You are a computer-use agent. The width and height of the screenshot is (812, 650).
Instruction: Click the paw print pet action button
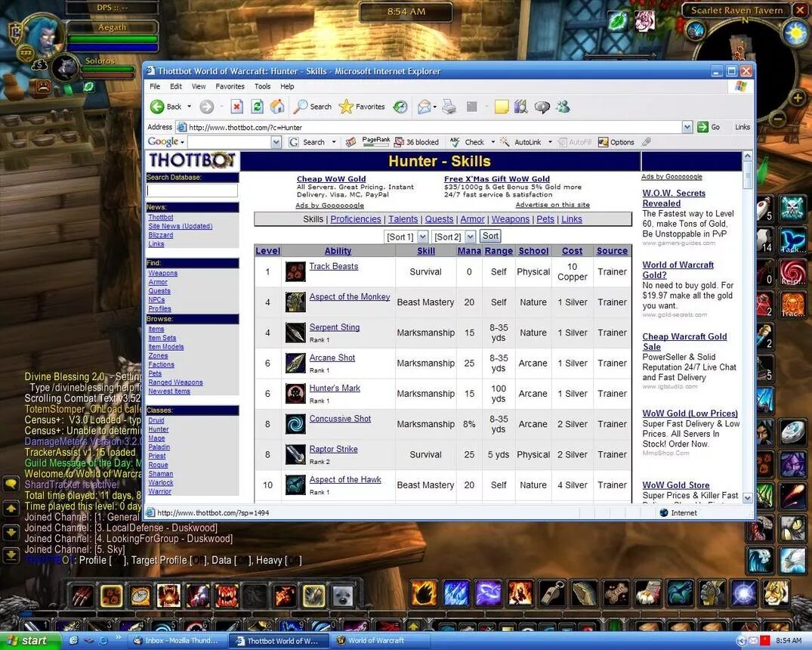pyautogui.click(x=112, y=596)
